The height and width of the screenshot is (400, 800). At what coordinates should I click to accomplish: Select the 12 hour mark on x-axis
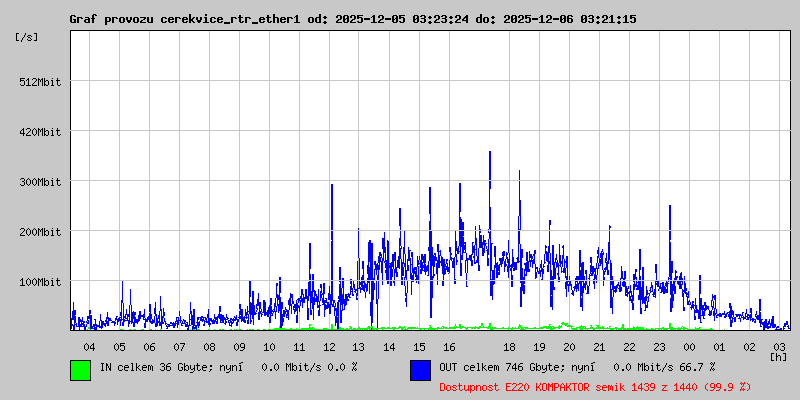click(329, 346)
